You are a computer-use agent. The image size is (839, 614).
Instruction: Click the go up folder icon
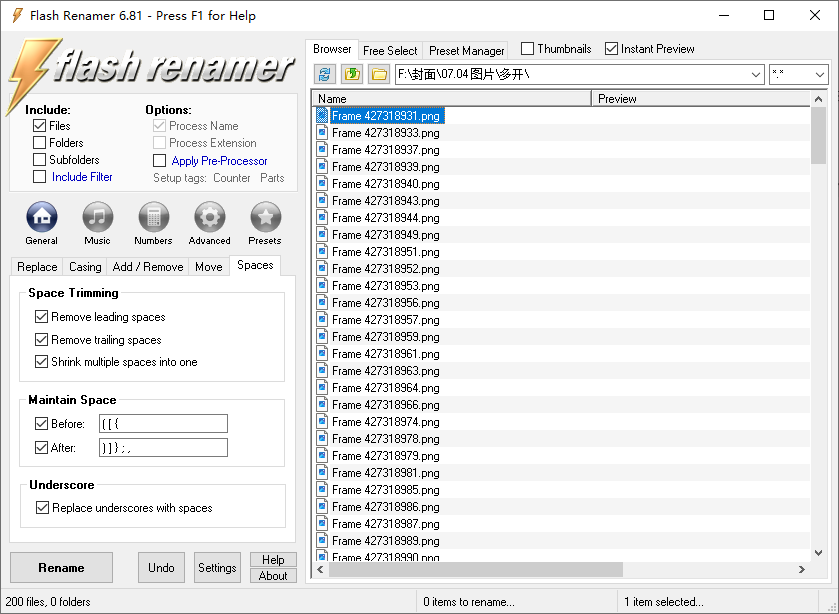point(352,74)
